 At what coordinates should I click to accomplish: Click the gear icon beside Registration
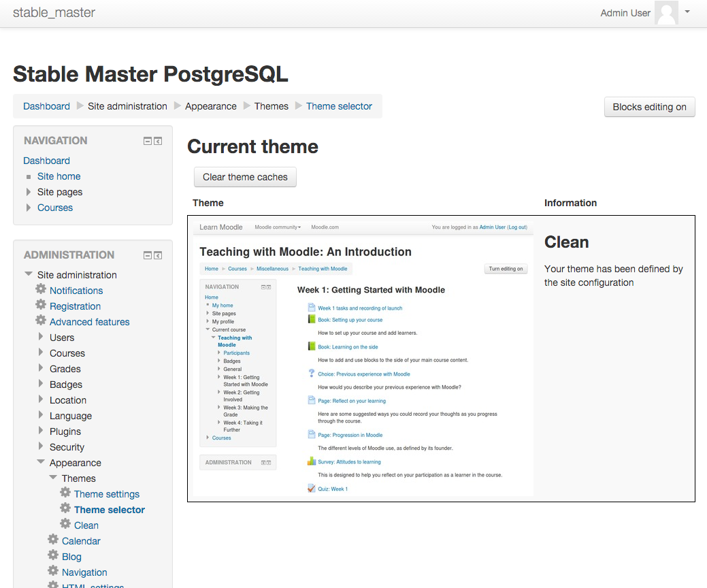coord(41,305)
